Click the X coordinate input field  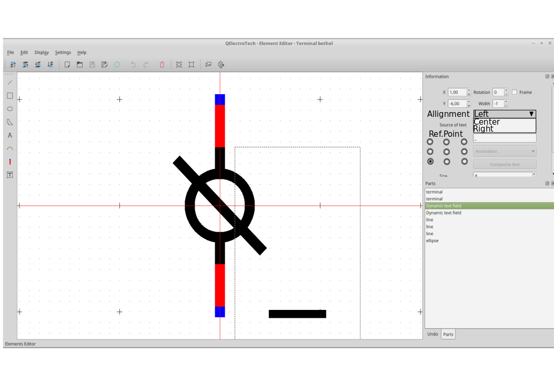[457, 92]
